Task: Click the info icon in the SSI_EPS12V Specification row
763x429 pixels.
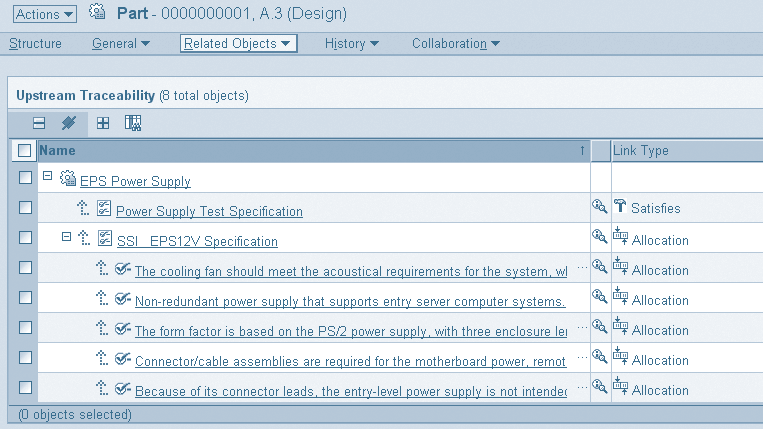Action: click(x=599, y=238)
